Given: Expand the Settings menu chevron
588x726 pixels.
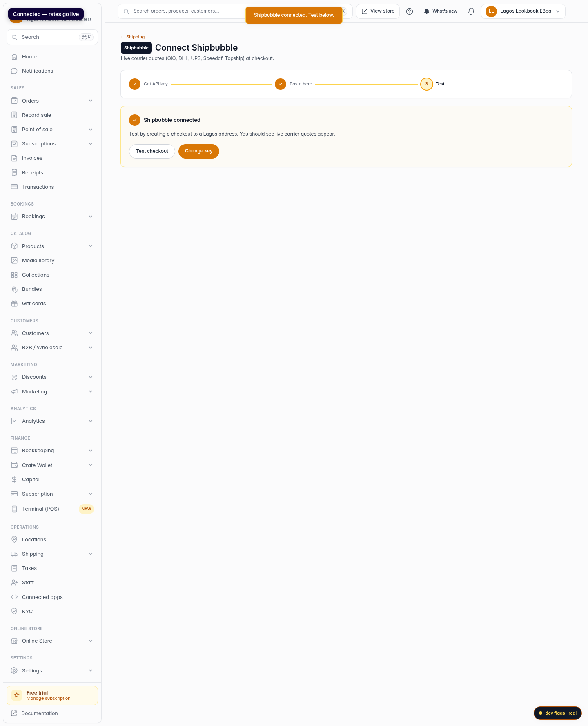Looking at the screenshot, I should [x=91, y=671].
